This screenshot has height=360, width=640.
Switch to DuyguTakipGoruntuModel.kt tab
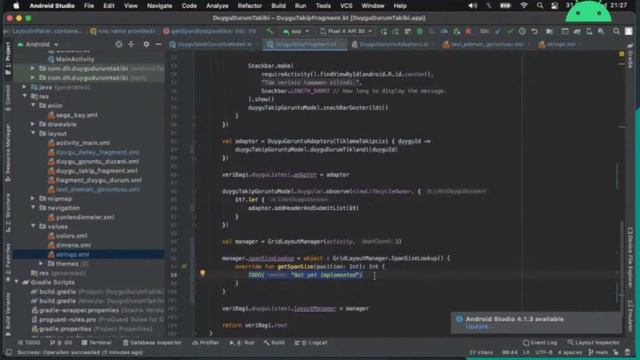(211, 44)
